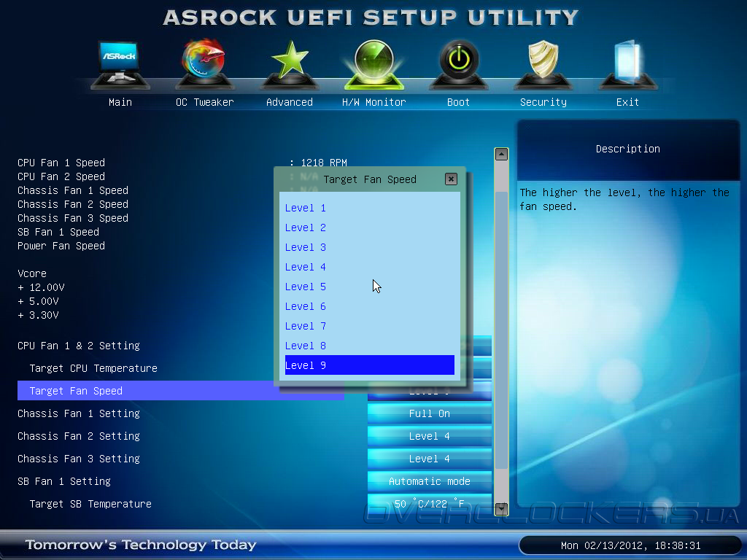747x560 pixels.
Task: Close the Target Fan Speed popup
Action: pyautogui.click(x=451, y=179)
